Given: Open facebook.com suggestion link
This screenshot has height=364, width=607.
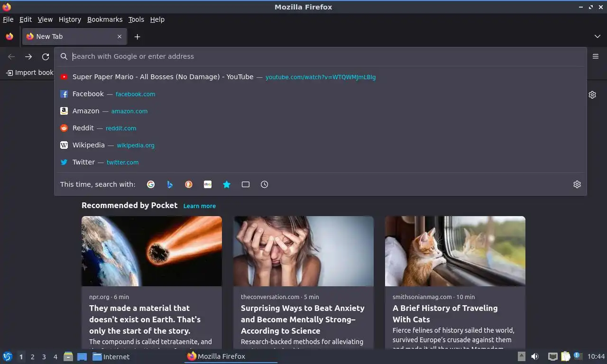Looking at the screenshot, I should click(135, 94).
